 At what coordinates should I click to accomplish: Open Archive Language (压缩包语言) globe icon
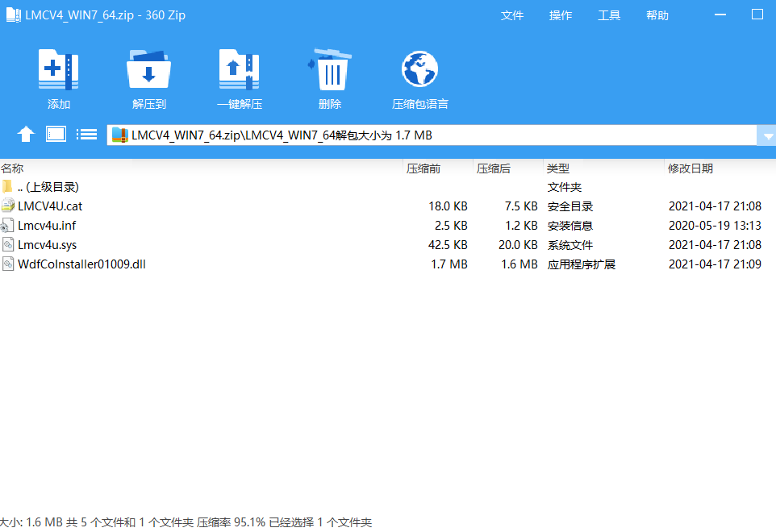pyautogui.click(x=419, y=69)
